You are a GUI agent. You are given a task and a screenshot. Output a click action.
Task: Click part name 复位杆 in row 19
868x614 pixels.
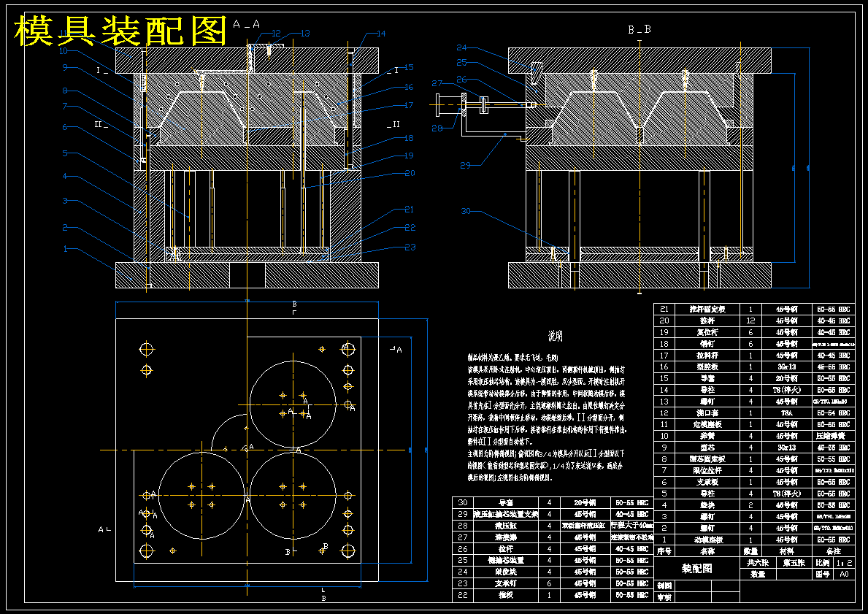(x=707, y=332)
